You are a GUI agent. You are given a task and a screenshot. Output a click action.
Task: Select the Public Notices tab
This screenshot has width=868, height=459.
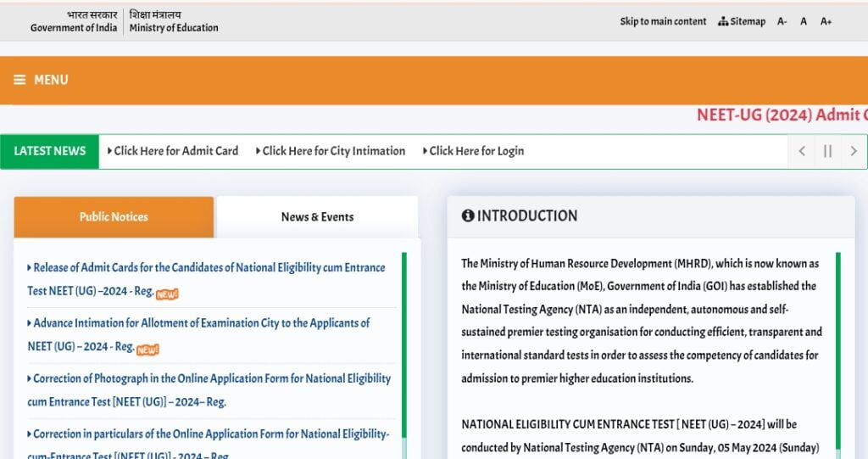click(x=114, y=216)
